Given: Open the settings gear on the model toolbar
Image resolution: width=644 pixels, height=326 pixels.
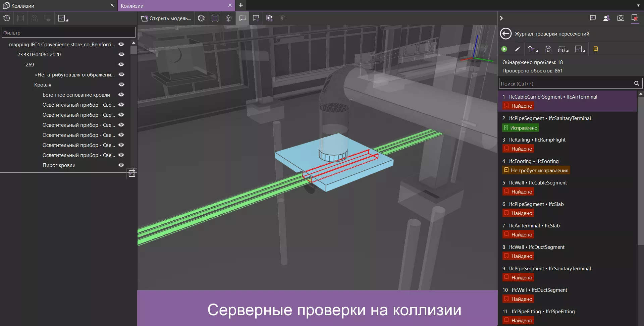Looking at the screenshot, I should pos(201,18).
